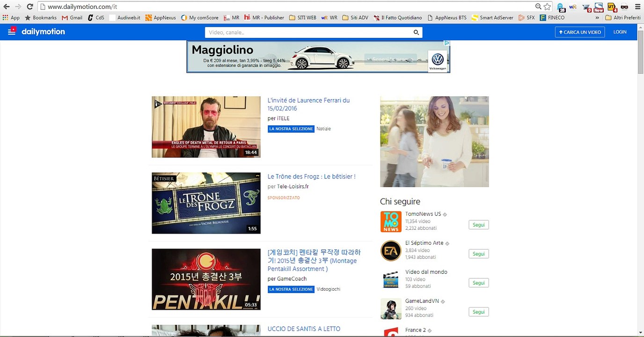Open the Ghostery extension icon
Viewport: 644px width, 337px height.
(x=560, y=7)
